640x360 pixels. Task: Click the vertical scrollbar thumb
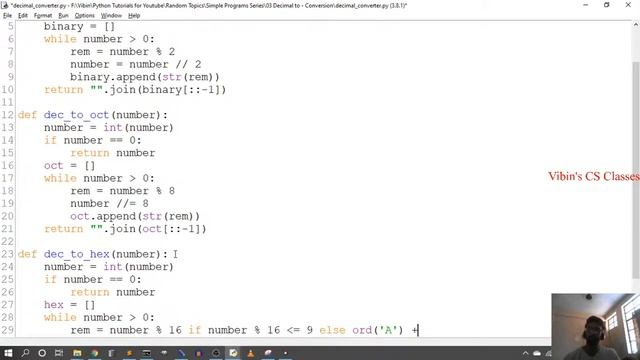point(636,171)
